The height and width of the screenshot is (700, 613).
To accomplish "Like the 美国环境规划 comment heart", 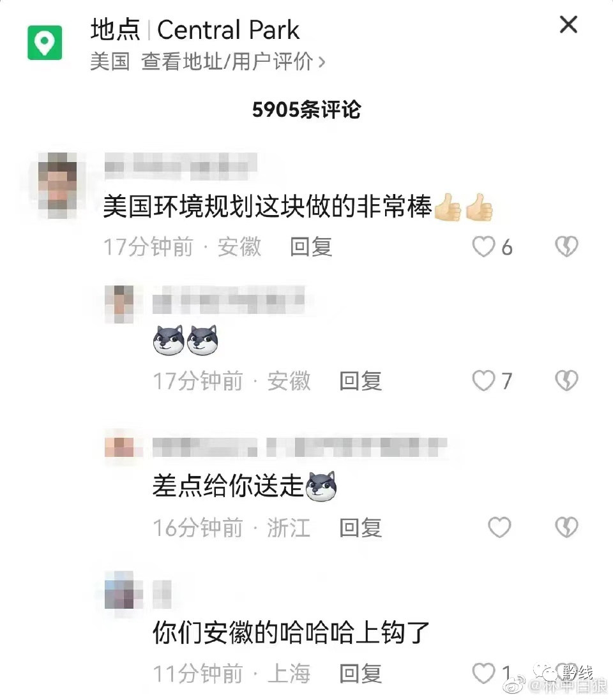I will (483, 246).
